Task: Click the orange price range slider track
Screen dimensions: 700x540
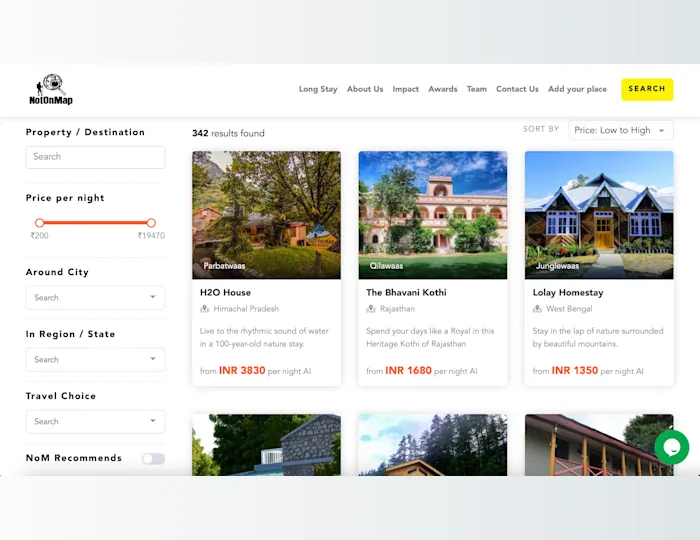Action: click(x=95, y=223)
